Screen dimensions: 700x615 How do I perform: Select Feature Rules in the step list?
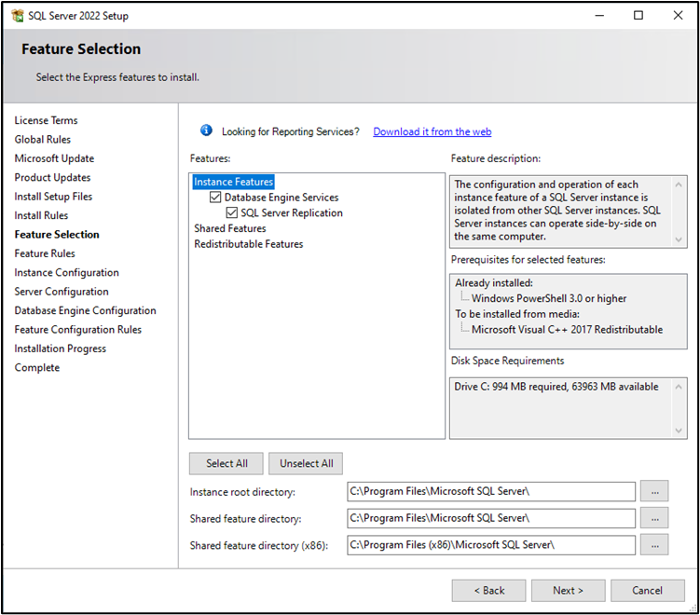click(x=45, y=253)
